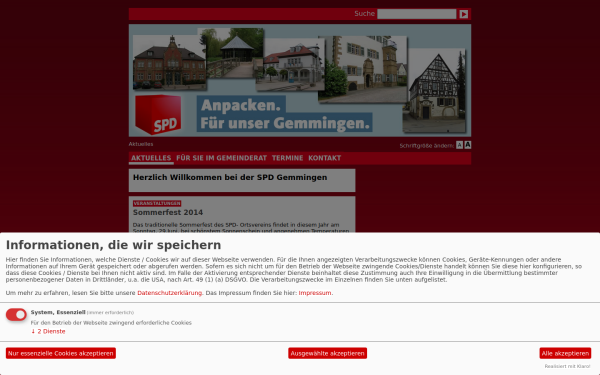
Task: Toggle the System, Essenziell cookie switch
Action: 16,315
